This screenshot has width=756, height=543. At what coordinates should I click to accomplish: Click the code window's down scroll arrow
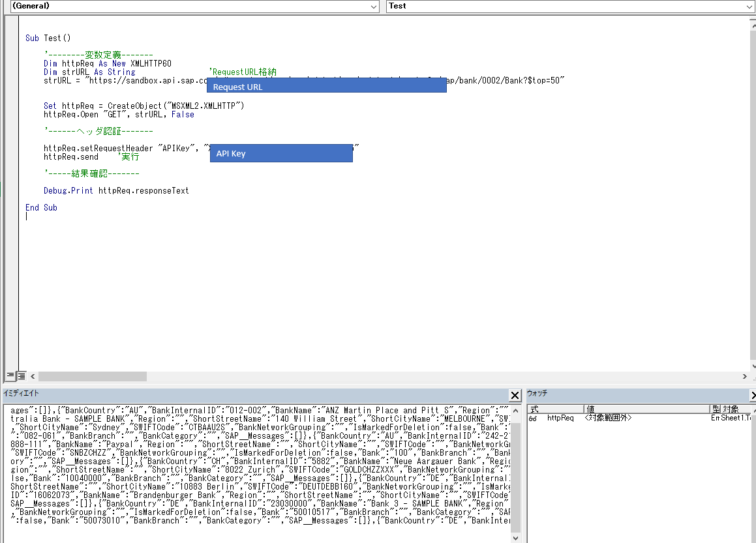point(753,366)
